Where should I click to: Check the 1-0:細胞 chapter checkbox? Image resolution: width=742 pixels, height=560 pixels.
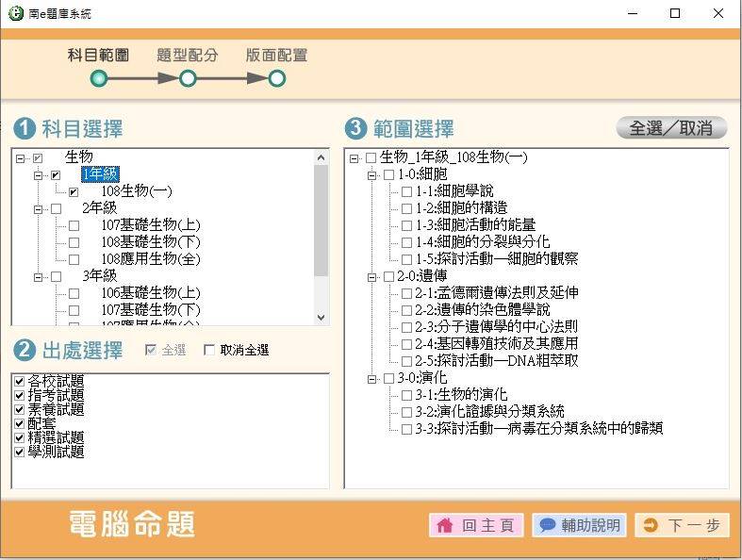tap(388, 174)
